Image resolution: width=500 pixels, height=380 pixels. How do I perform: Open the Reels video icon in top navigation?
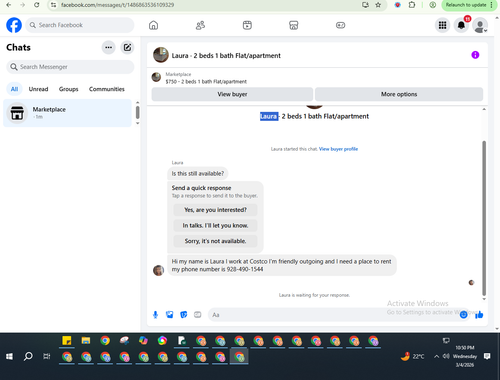tap(247, 25)
